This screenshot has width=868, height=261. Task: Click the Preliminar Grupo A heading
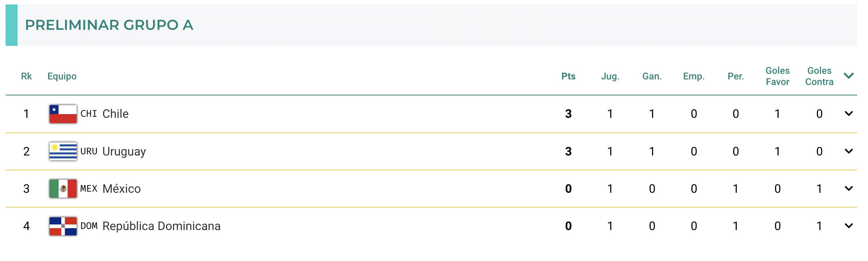tap(109, 25)
